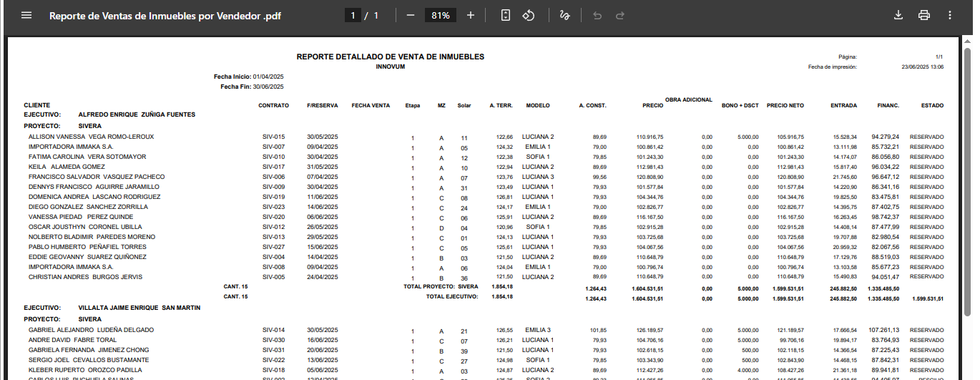Click the zoom out minus button
This screenshot has height=380, width=980.
pyautogui.click(x=411, y=15)
